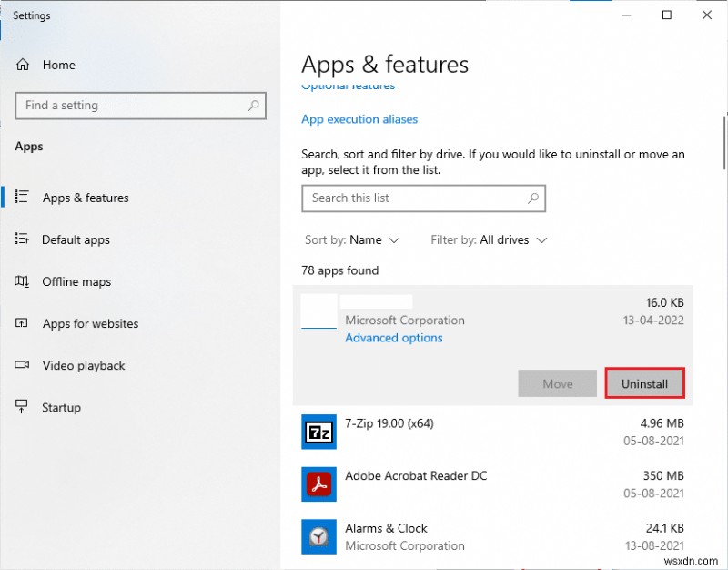728x570 pixels.
Task: Open Advanced options for selected app
Action: tap(394, 338)
